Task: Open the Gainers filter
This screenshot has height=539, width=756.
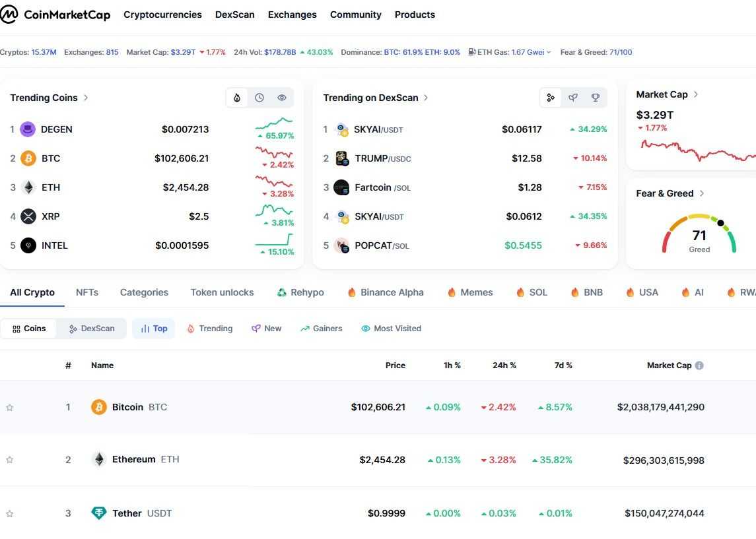Action: point(321,328)
